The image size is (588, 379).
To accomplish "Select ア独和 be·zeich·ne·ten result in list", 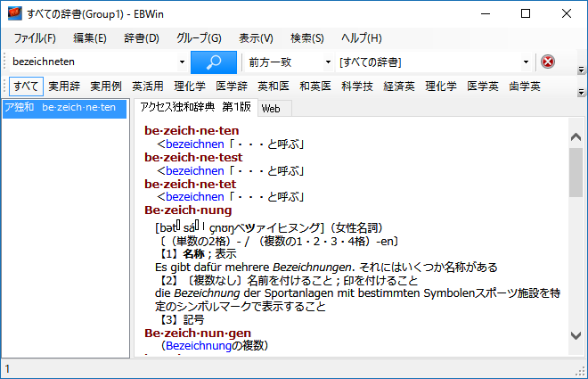I will (64, 108).
